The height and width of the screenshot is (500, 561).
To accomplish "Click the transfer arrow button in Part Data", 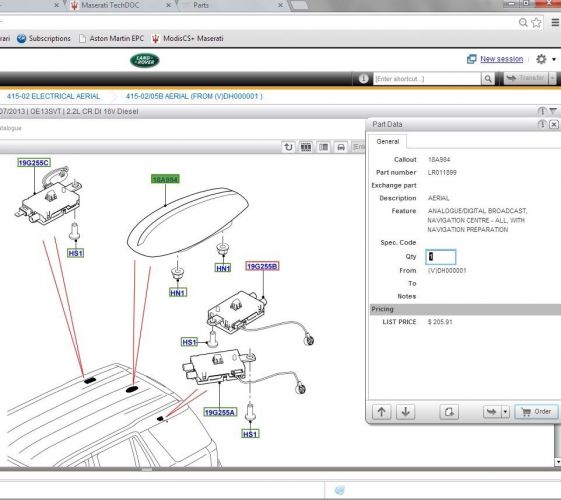I will [x=492, y=412].
